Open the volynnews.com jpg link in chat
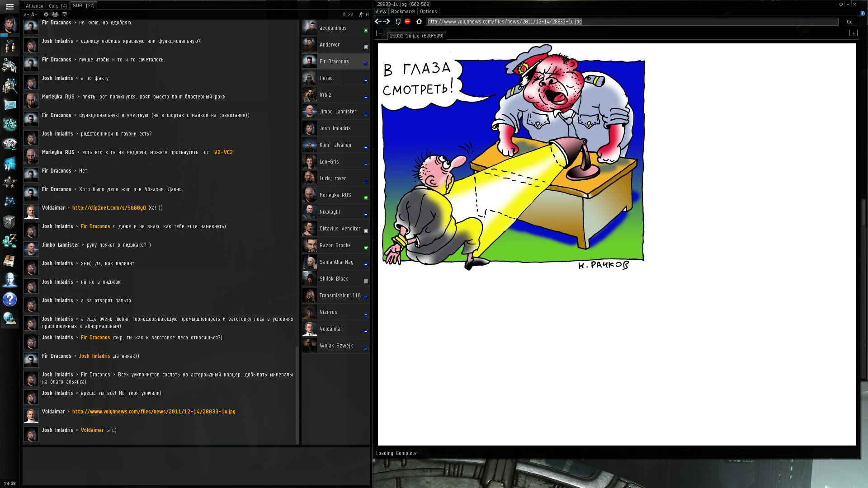The height and width of the screenshot is (488, 868). [x=154, y=412]
